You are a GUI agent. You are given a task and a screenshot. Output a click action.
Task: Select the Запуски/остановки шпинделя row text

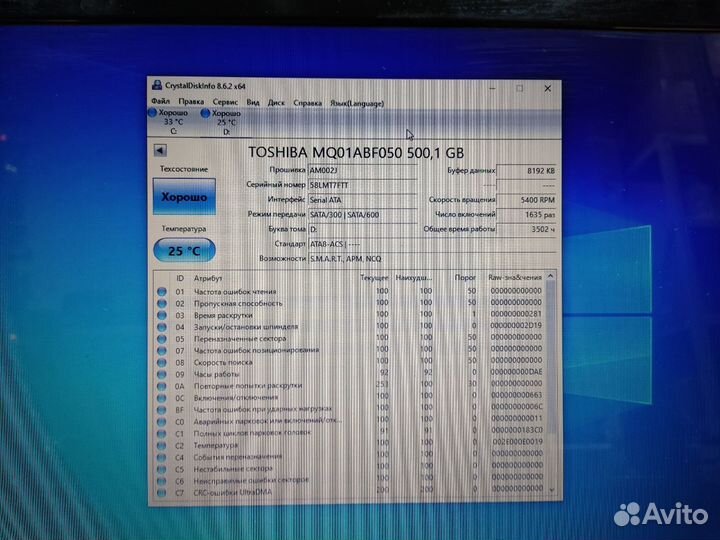tap(246, 327)
